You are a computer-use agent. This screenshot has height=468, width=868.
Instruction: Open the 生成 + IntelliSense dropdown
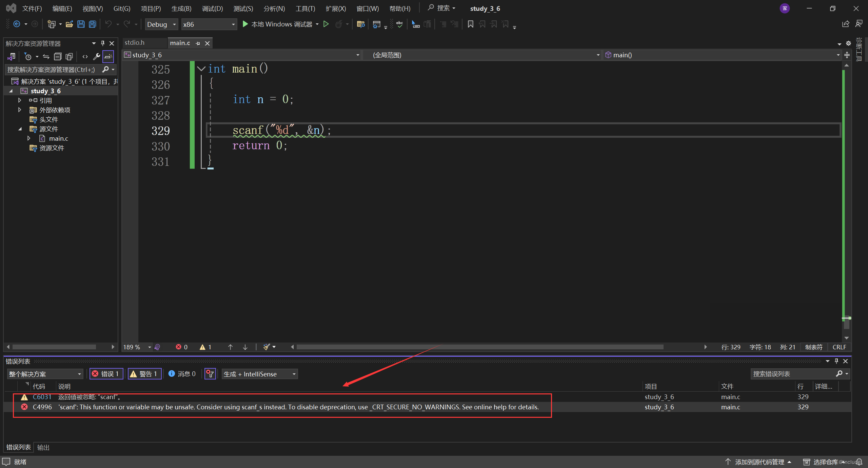pos(260,374)
